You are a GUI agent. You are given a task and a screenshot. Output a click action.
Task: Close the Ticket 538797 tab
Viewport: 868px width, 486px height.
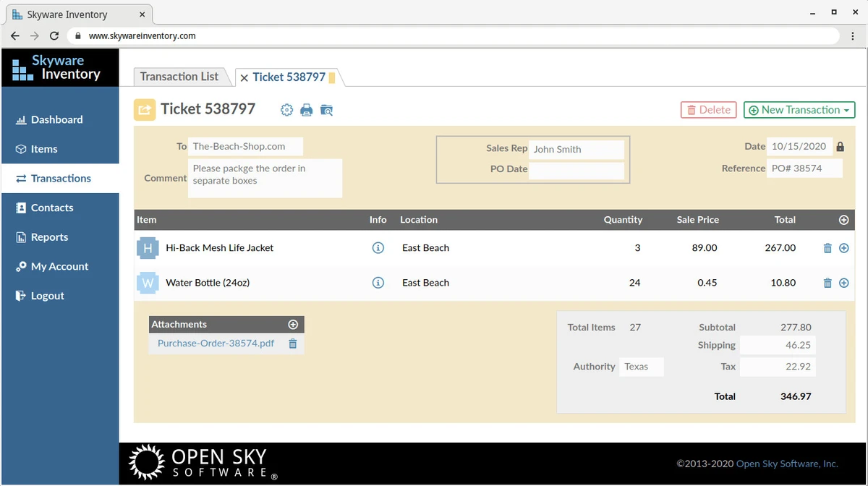coord(244,76)
